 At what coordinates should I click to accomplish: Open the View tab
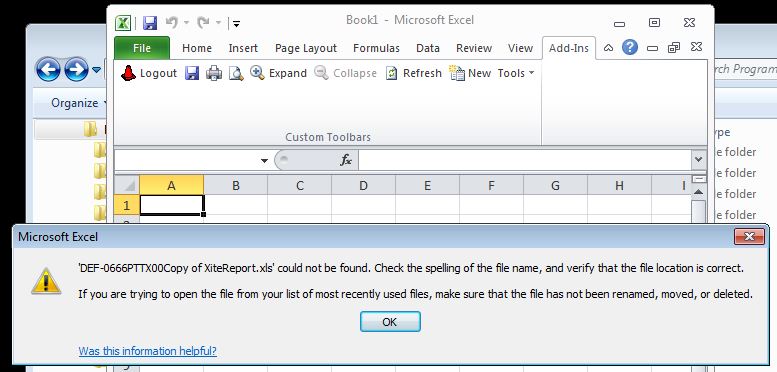(x=520, y=48)
